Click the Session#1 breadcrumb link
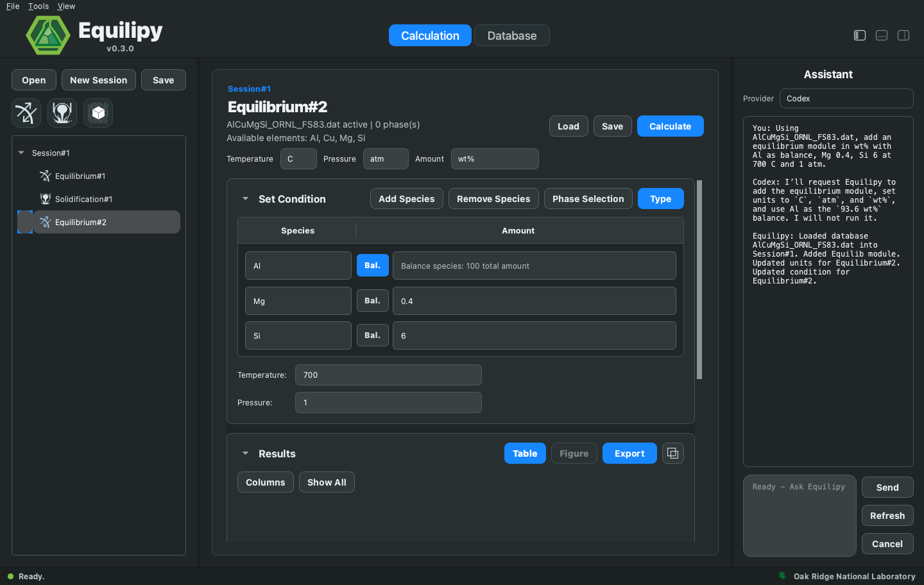Image resolution: width=924 pixels, height=585 pixels. 250,89
